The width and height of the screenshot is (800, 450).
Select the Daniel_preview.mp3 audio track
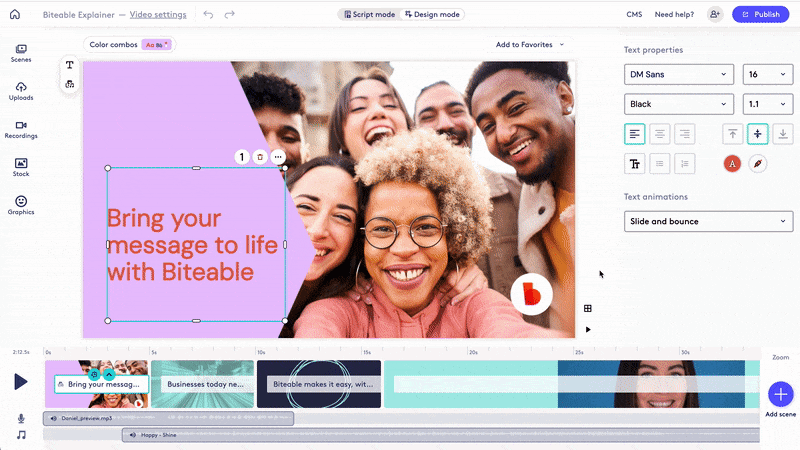point(168,418)
